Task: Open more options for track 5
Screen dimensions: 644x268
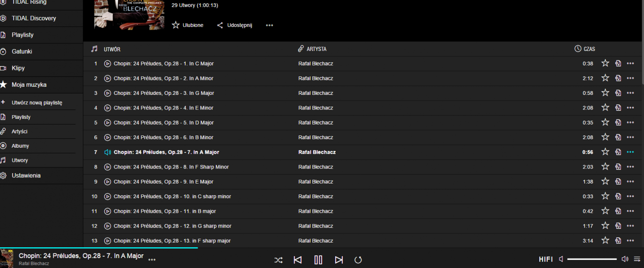Action: (630, 123)
